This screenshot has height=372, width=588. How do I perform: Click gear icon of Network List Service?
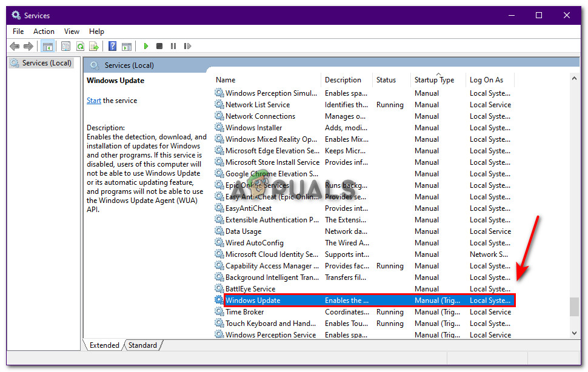point(219,105)
